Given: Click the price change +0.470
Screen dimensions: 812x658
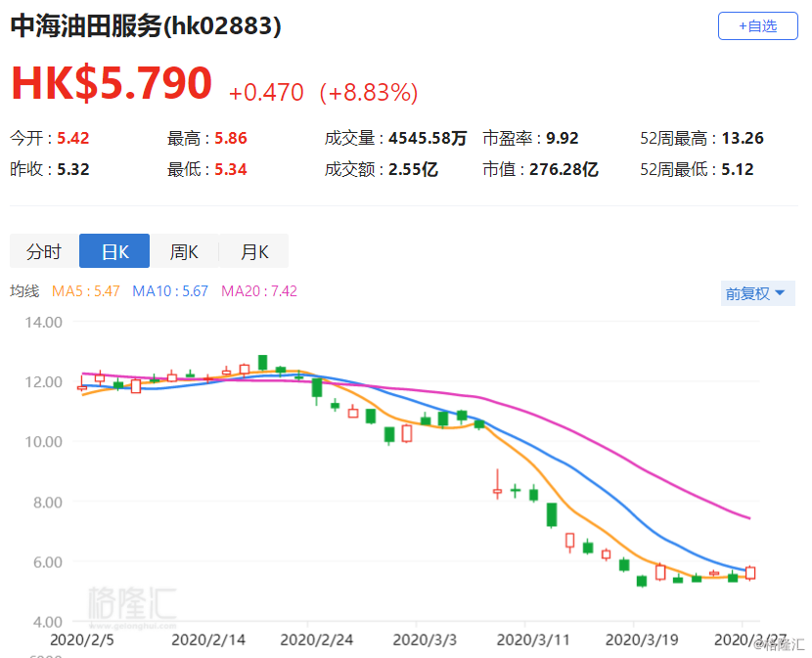Looking at the screenshot, I should 266,93.
